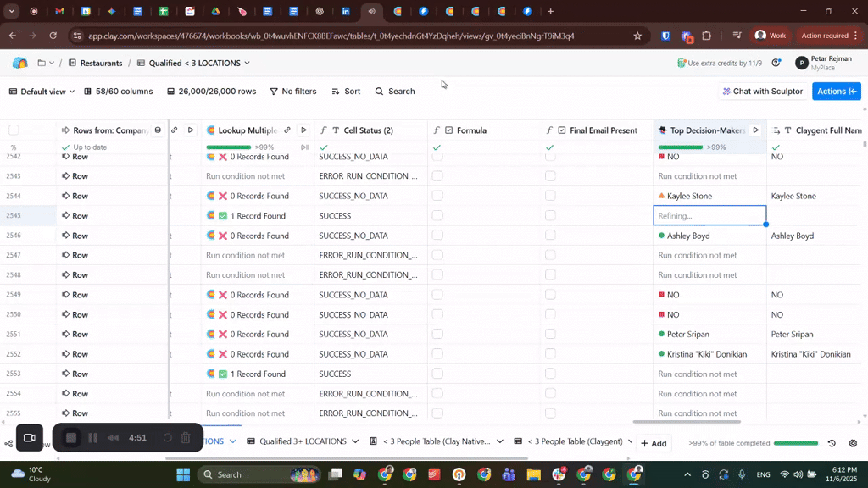This screenshot has width=868, height=488.
Task: Select all rows header checkbox
Action: click(x=14, y=130)
